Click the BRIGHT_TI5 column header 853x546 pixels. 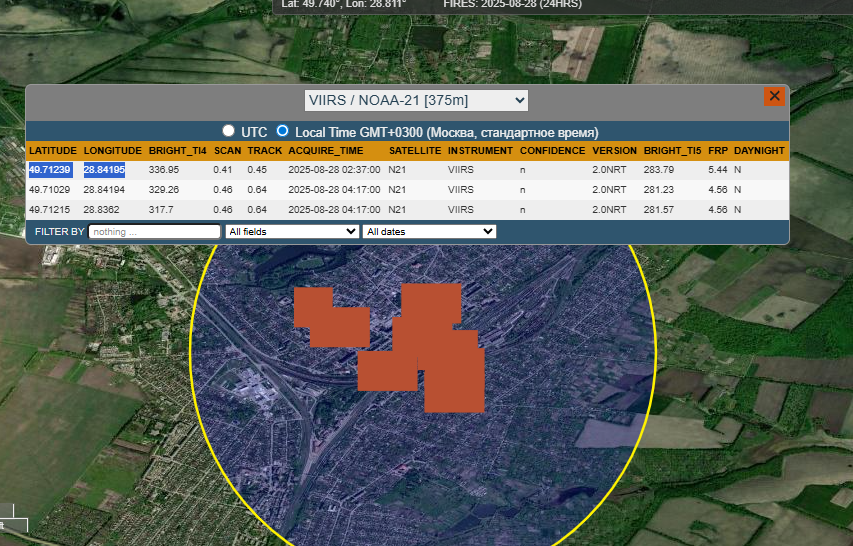(672, 151)
